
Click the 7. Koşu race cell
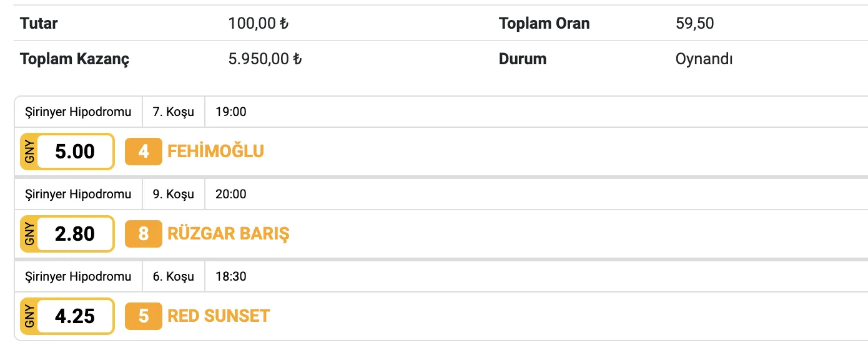pyautogui.click(x=173, y=112)
